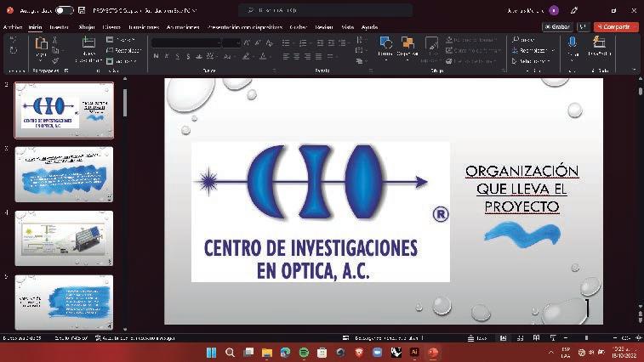Switch to the Transiciones tab
The width and height of the screenshot is (644, 362).
144,27
